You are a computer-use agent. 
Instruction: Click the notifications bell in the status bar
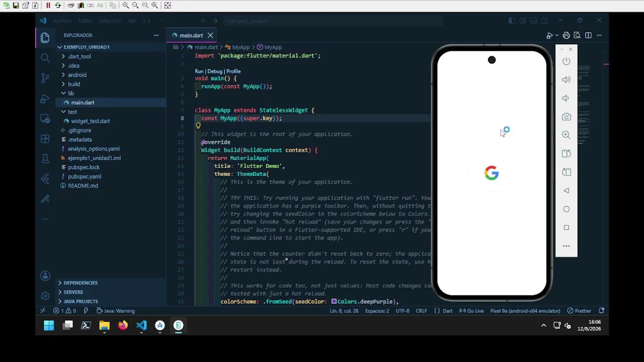601,311
